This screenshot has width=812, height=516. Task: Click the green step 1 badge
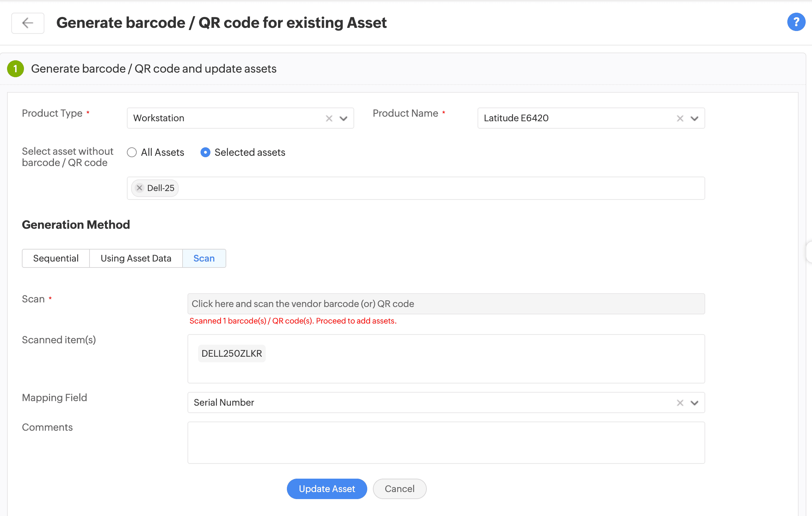click(16, 69)
